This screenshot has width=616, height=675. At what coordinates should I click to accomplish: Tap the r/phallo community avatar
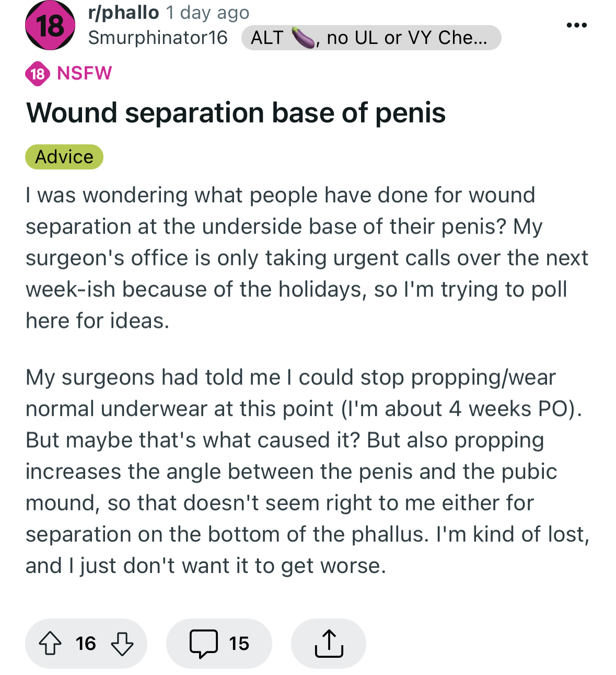tap(50, 26)
